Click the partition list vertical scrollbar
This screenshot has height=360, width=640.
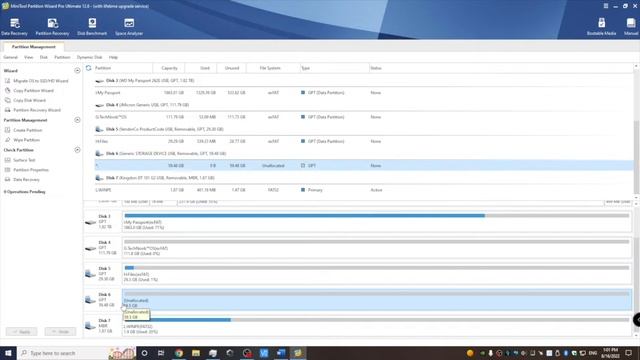tap(636, 157)
